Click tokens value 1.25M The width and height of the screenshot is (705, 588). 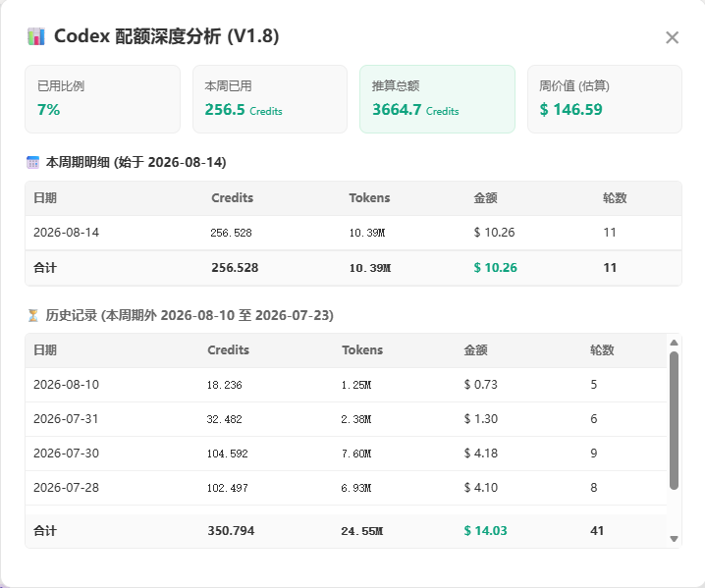pyautogui.click(x=356, y=385)
